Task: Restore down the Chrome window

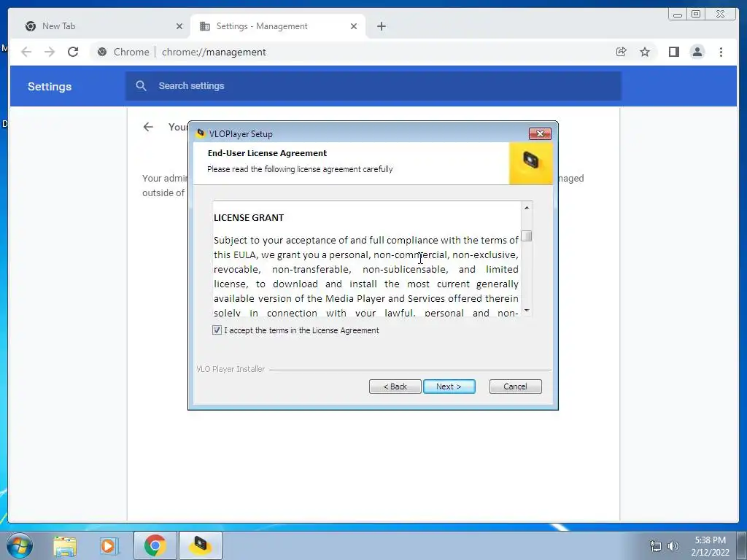Action: click(695, 15)
